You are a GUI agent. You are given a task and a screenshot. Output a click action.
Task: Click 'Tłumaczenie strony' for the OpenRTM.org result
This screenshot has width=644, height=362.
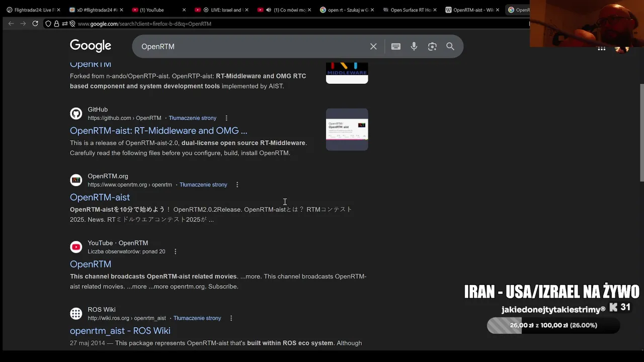pyautogui.click(x=203, y=185)
